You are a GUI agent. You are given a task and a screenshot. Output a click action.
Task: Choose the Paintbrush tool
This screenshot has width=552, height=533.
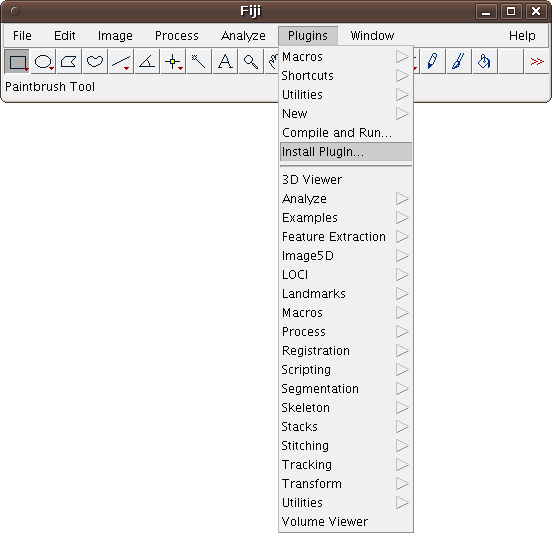click(x=459, y=62)
